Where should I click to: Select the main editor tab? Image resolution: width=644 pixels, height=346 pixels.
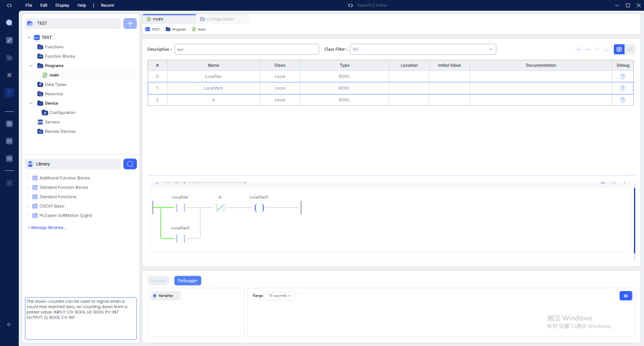pyautogui.click(x=169, y=19)
